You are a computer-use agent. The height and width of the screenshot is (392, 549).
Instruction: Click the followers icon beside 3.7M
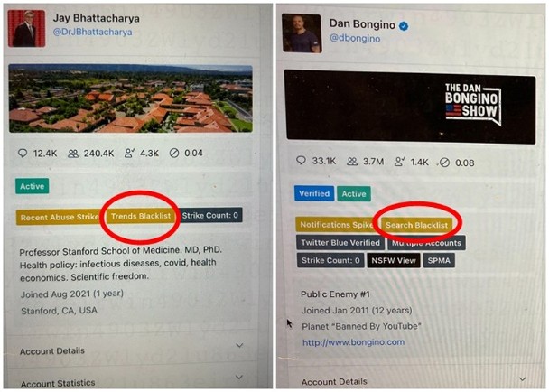pyautogui.click(x=352, y=162)
